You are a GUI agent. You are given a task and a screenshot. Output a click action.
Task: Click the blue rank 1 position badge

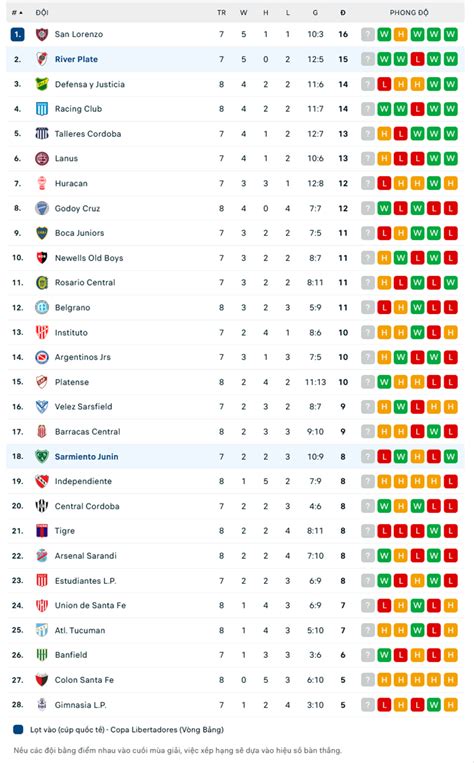17,34
